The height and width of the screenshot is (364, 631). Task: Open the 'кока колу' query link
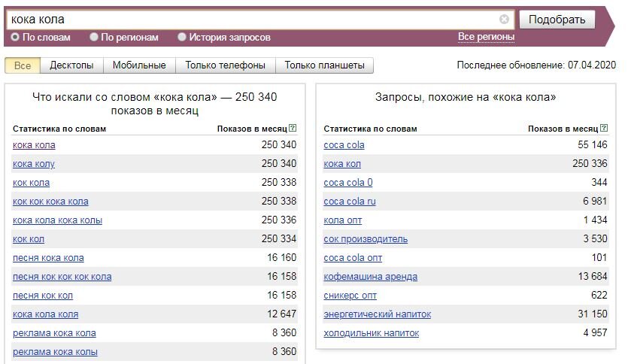tap(34, 164)
